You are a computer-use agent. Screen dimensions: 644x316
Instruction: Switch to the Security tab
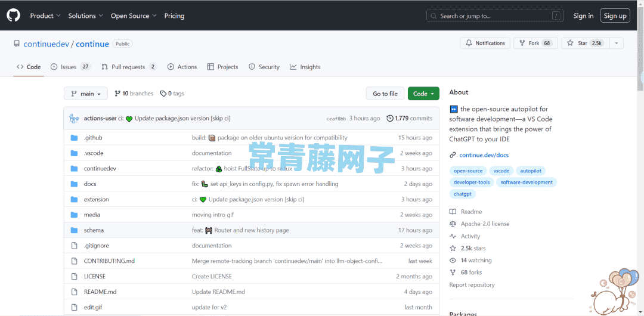264,67
